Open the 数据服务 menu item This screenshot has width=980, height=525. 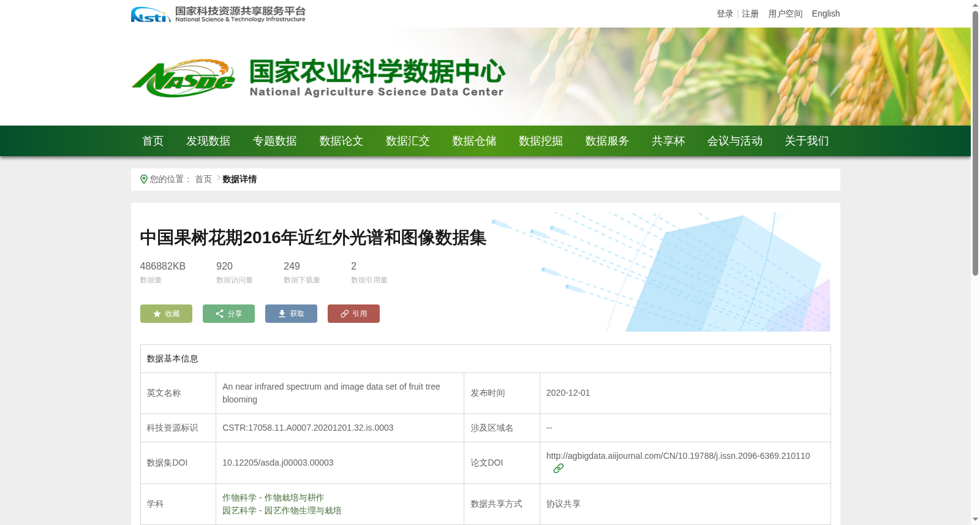point(607,141)
